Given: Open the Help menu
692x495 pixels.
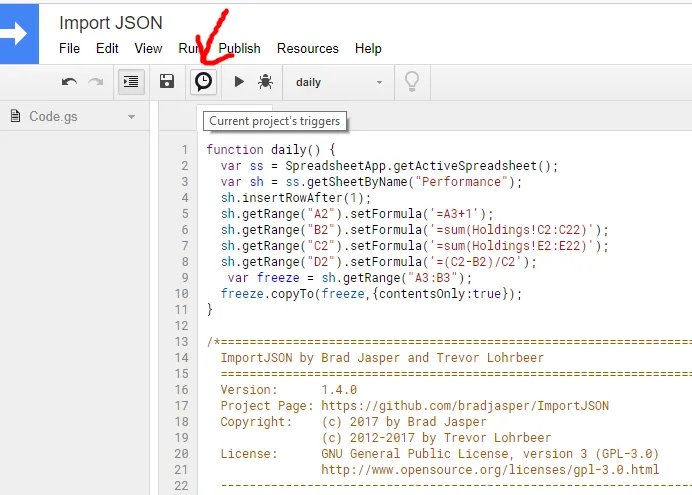Looking at the screenshot, I should [368, 48].
